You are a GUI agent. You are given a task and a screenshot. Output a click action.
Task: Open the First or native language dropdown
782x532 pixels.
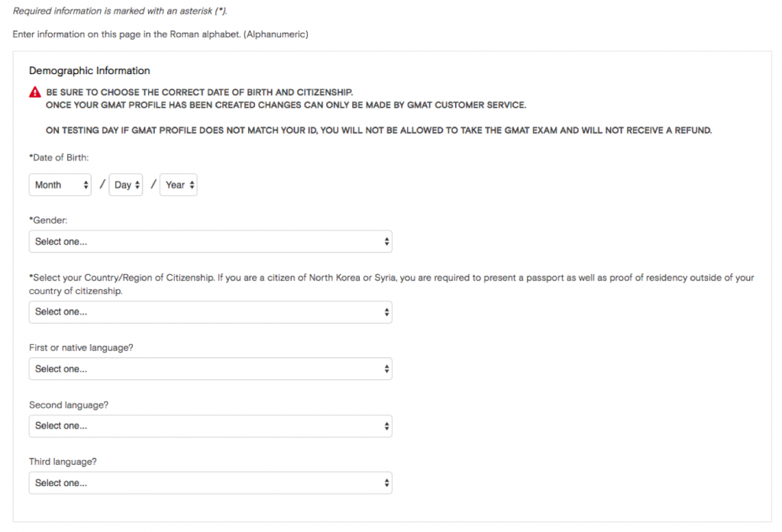210,369
